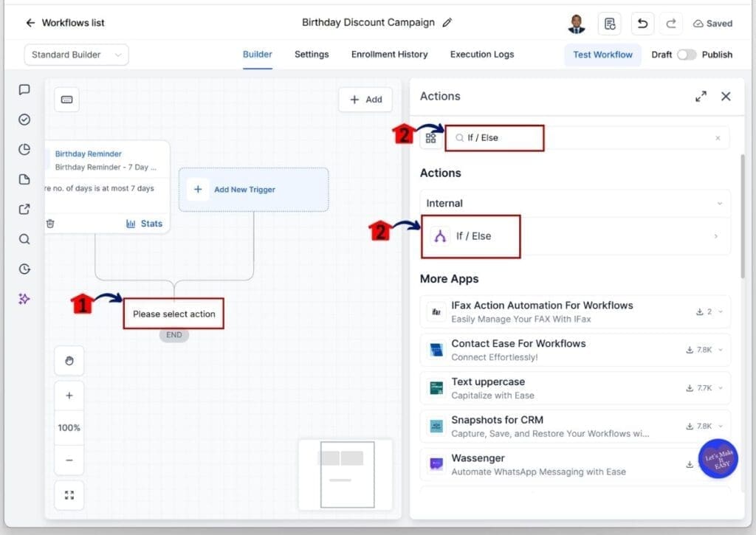Open the history clock sidebar icon
Viewport: 756px width, 535px height.
[x=24, y=269]
